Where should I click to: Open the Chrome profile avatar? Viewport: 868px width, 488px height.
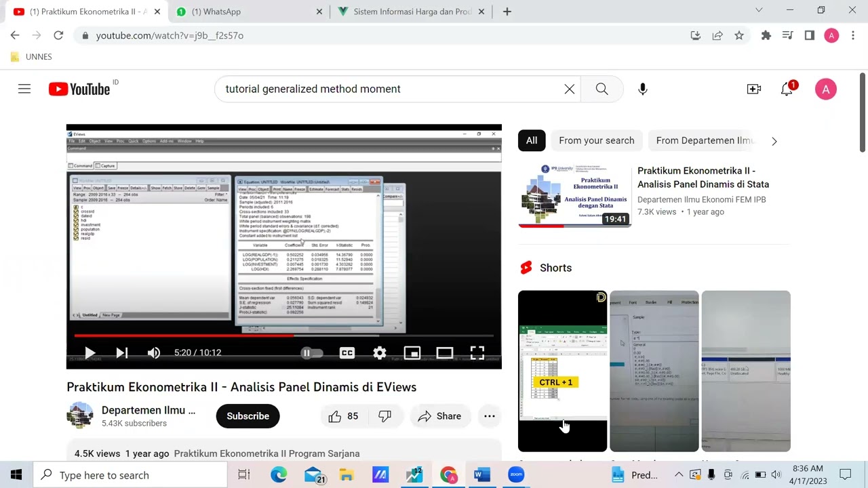(831, 35)
